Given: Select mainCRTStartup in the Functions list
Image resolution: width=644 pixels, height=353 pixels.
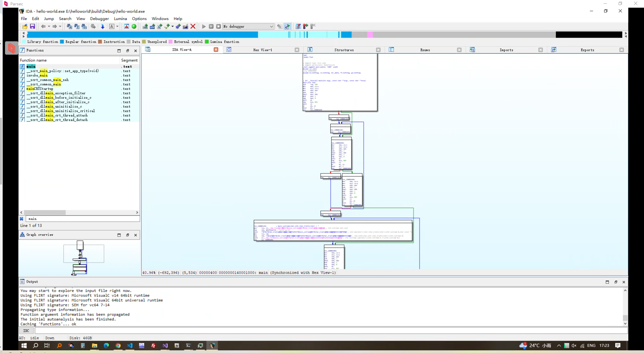Looking at the screenshot, I should (x=40, y=89).
